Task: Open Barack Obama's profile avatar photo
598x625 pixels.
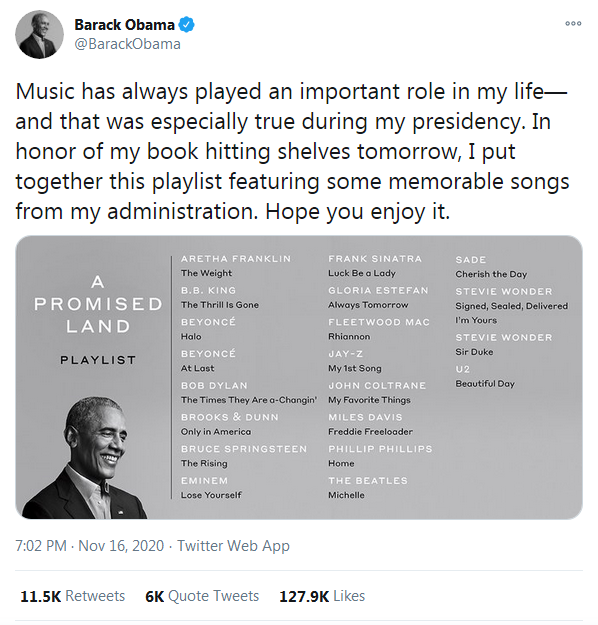Action: pos(39,35)
